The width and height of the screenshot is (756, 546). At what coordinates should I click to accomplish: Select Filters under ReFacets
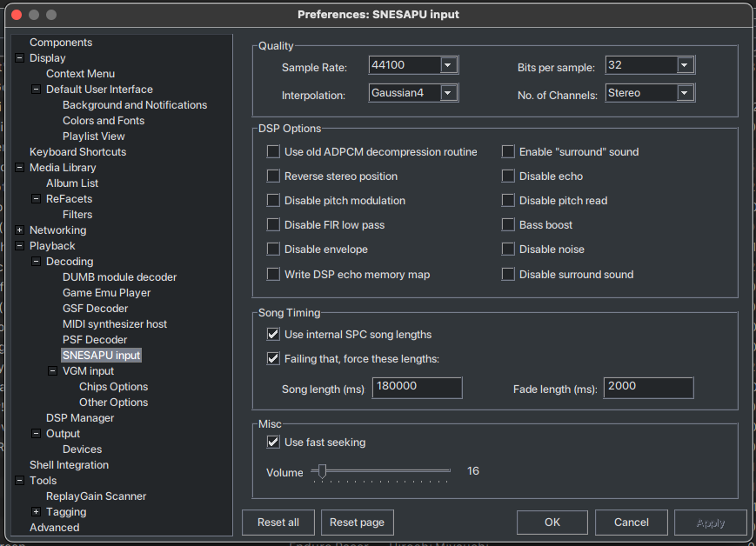(x=77, y=215)
